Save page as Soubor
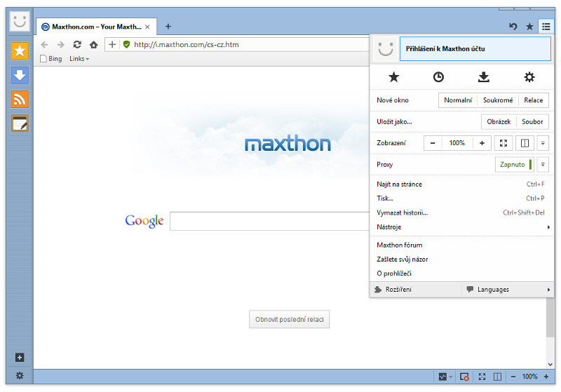Screen dimensions: 561x392 (532, 121)
